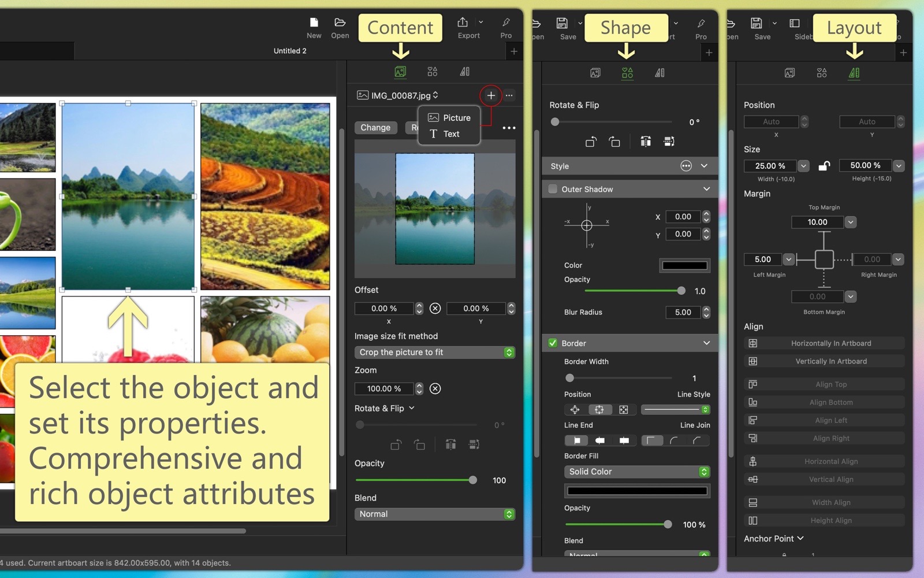
Task: Click the Style more options circle icon
Action: pyautogui.click(x=685, y=166)
